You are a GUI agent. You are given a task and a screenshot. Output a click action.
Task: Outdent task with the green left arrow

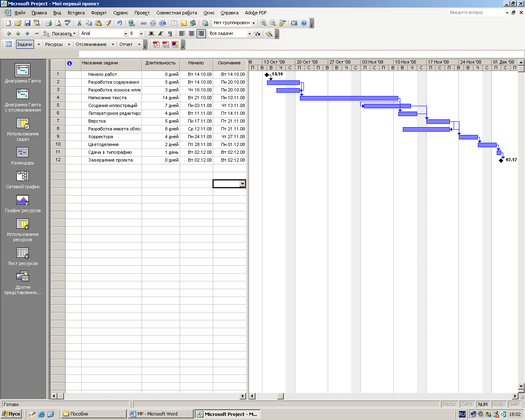[x=8, y=34]
